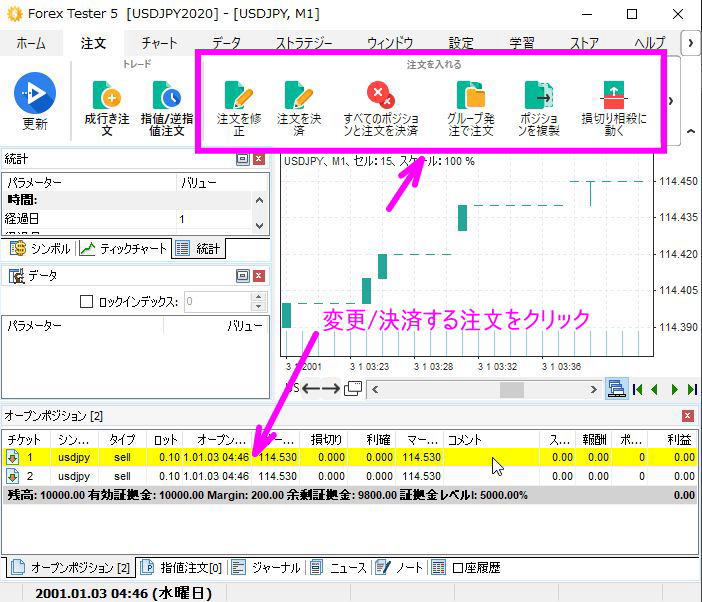Click the chart shift toggle icon
Screen dimensions: 702x602
coord(617,389)
